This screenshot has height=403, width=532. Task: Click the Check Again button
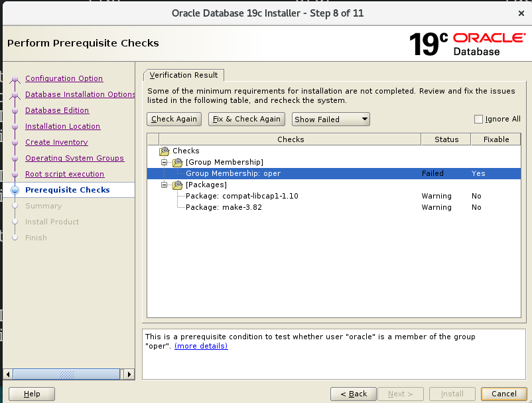(x=174, y=119)
